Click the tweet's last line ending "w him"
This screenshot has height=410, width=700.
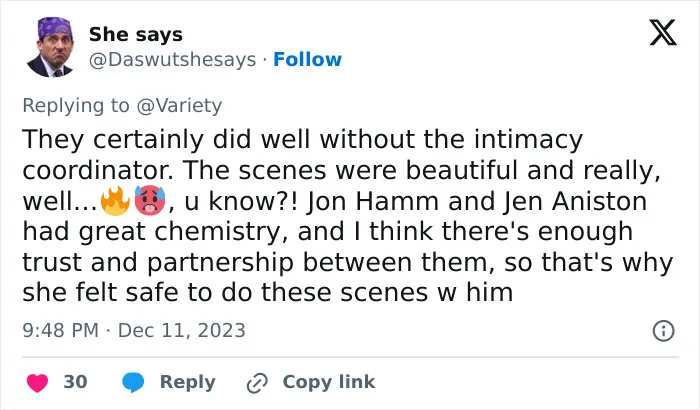[267, 293]
